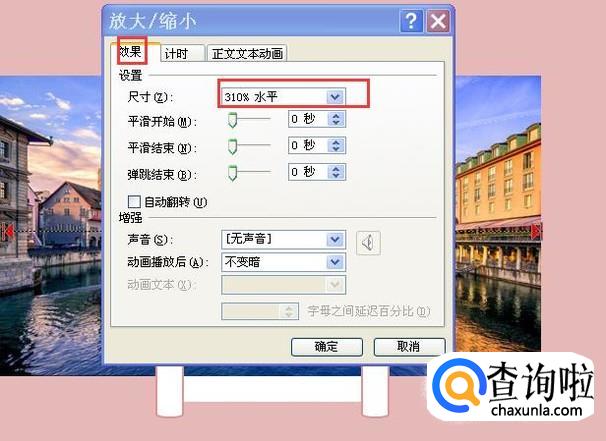This screenshot has height=441, width=606.
Task: Click the speaker sound preview icon
Action: (x=368, y=243)
